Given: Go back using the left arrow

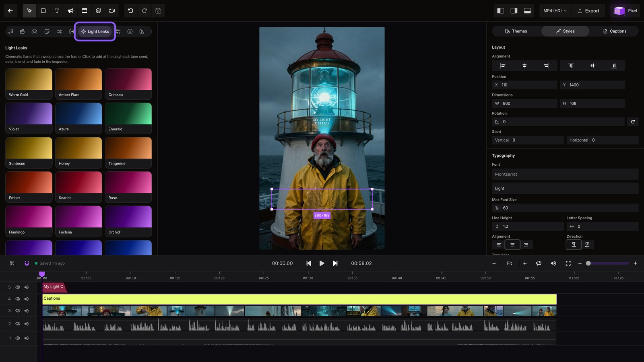Looking at the screenshot, I should 10,11.
